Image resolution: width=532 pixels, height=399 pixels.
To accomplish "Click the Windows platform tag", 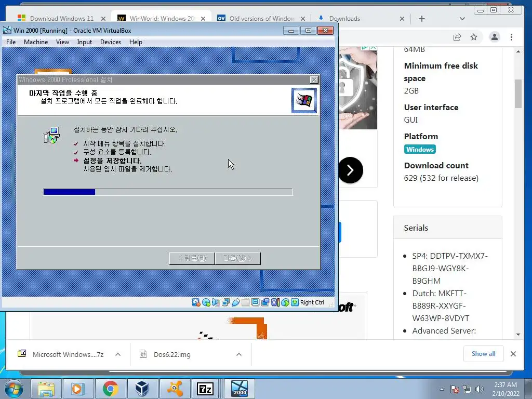I will pyautogui.click(x=420, y=149).
